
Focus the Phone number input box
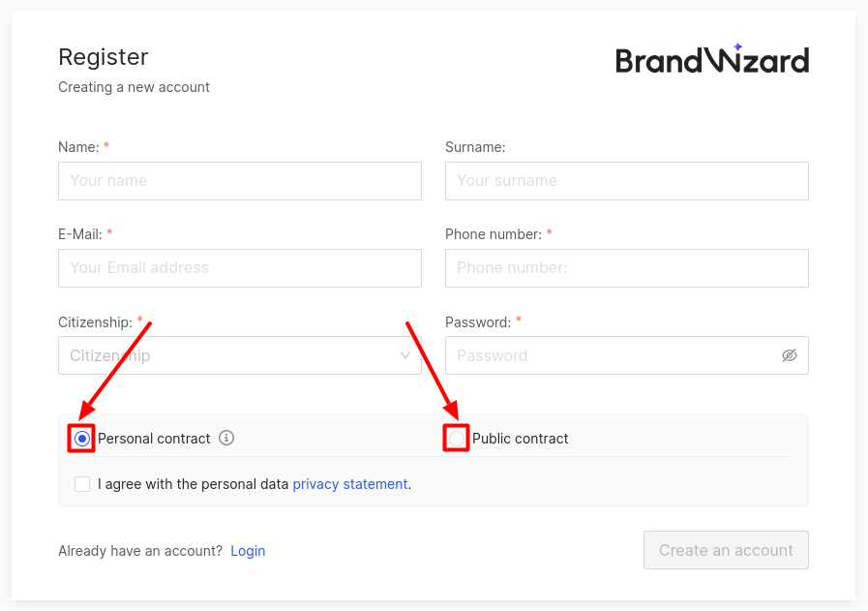[627, 268]
